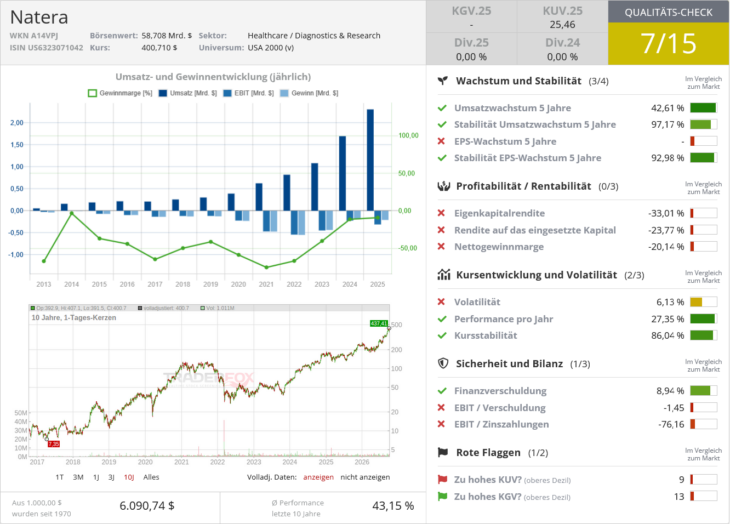Click the green check beside Finanzverschuldung
Image resolution: width=730 pixels, height=524 pixels.
click(x=442, y=391)
